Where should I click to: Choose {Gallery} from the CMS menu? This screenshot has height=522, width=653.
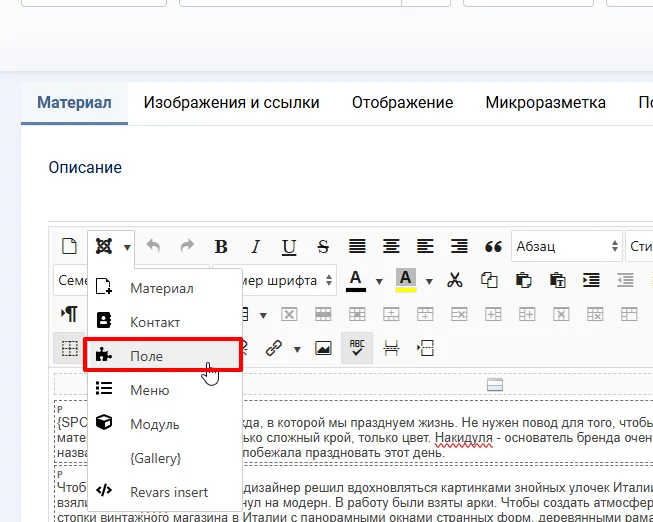pyautogui.click(x=165, y=458)
